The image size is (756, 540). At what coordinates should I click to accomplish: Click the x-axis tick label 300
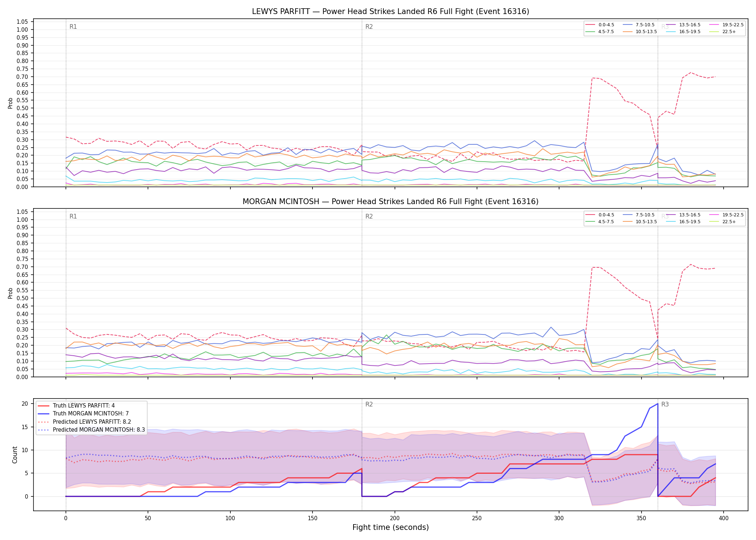pos(559,518)
